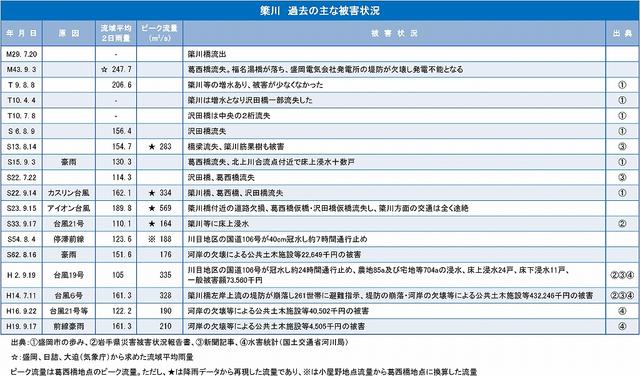Select cause cell '台風21号等'
Image resolution: width=640 pixels, height=376 pixels.
[x=69, y=311]
